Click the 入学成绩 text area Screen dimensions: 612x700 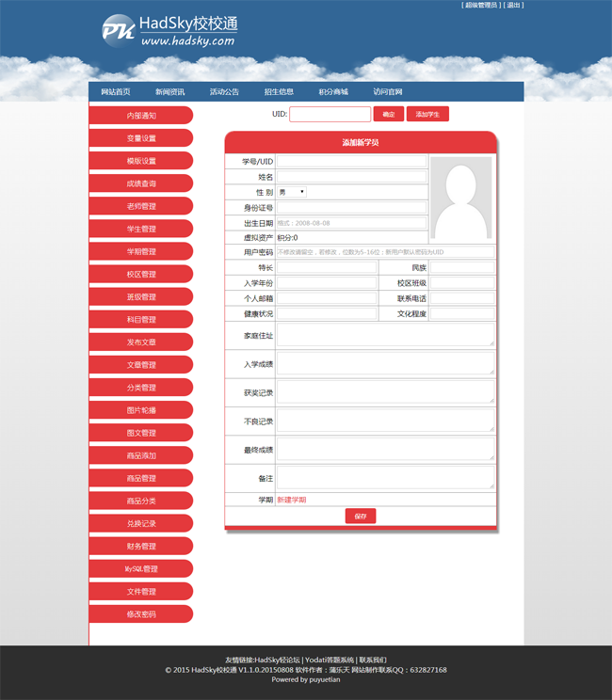pyautogui.click(x=386, y=363)
